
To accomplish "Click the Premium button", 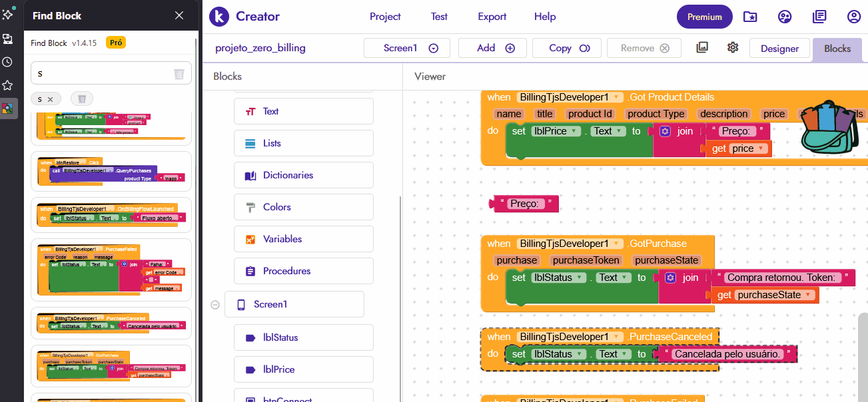I will tap(704, 17).
